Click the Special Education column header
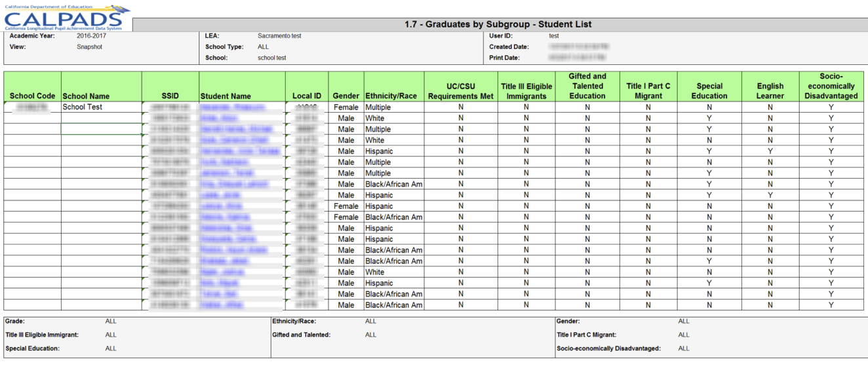This screenshot has height=368, width=868. pyautogui.click(x=709, y=91)
